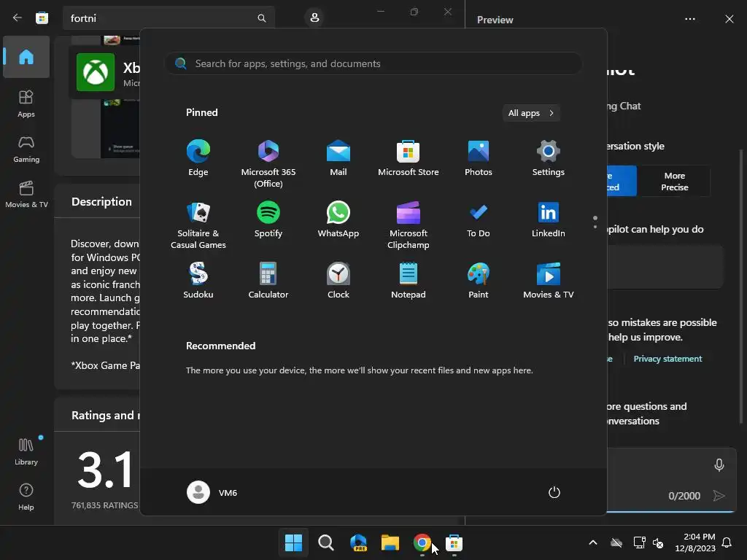The width and height of the screenshot is (747, 560).
Task: Open Help in Store sidebar
Action: pos(26,497)
